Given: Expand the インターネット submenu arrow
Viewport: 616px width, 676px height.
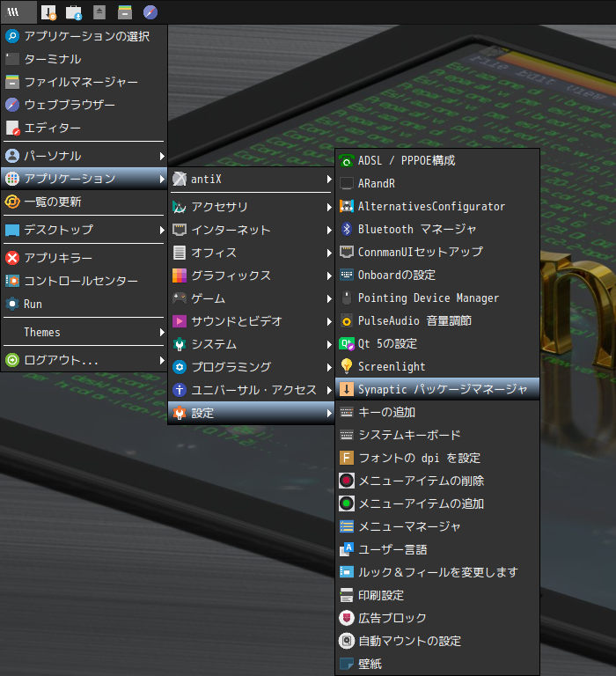Looking at the screenshot, I should [x=329, y=231].
